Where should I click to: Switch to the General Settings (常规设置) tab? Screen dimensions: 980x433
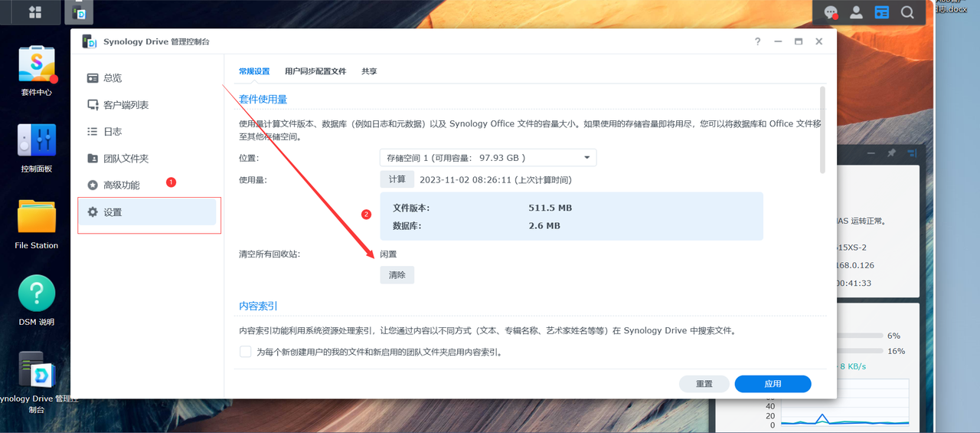pyautogui.click(x=254, y=71)
